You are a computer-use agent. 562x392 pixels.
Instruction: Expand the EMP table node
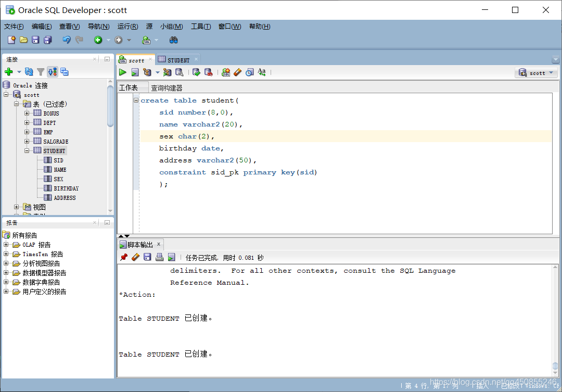click(x=27, y=132)
